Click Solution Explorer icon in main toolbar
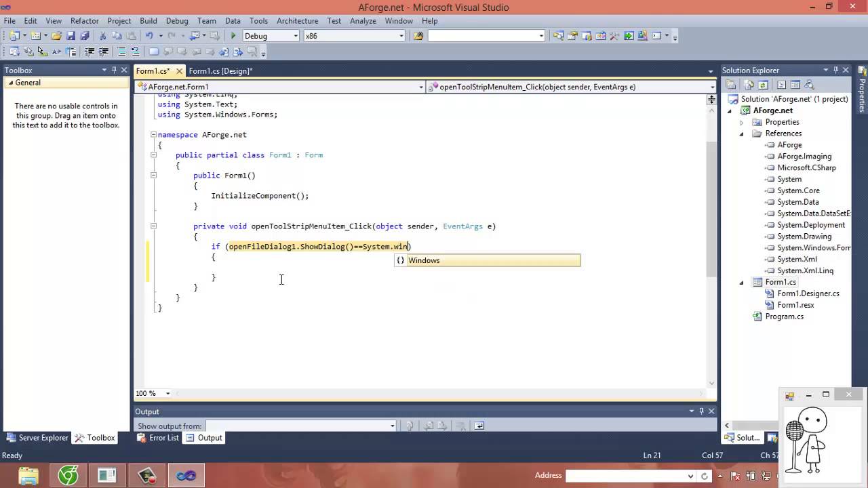The image size is (868, 488). pos(558,36)
